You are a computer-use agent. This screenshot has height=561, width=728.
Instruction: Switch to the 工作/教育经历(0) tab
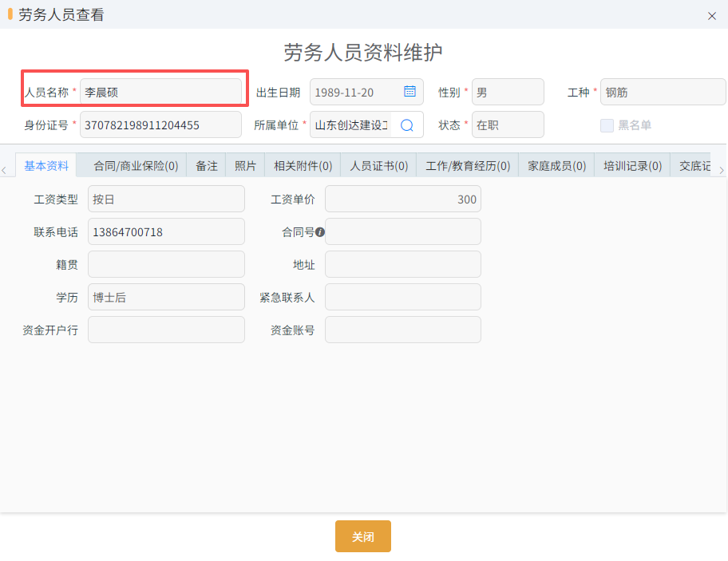[468, 166]
